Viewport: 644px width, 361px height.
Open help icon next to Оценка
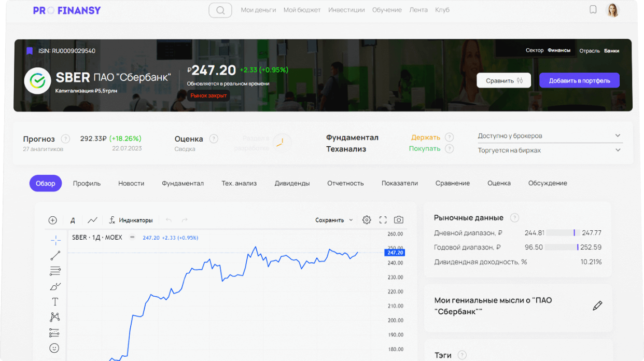214,139
